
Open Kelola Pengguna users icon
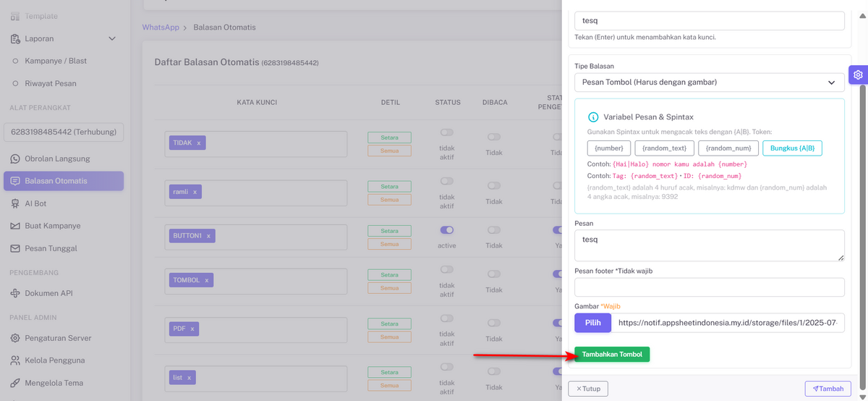pyautogui.click(x=15, y=360)
